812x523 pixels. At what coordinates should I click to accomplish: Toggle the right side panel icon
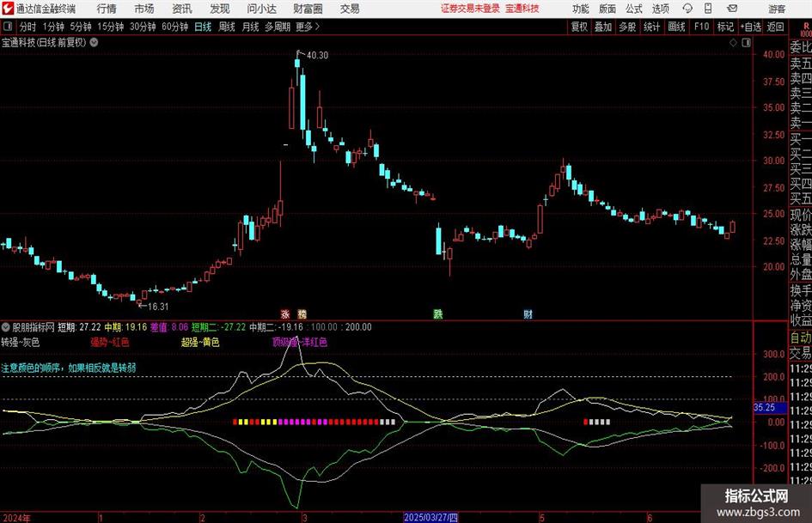pyautogui.click(x=746, y=42)
